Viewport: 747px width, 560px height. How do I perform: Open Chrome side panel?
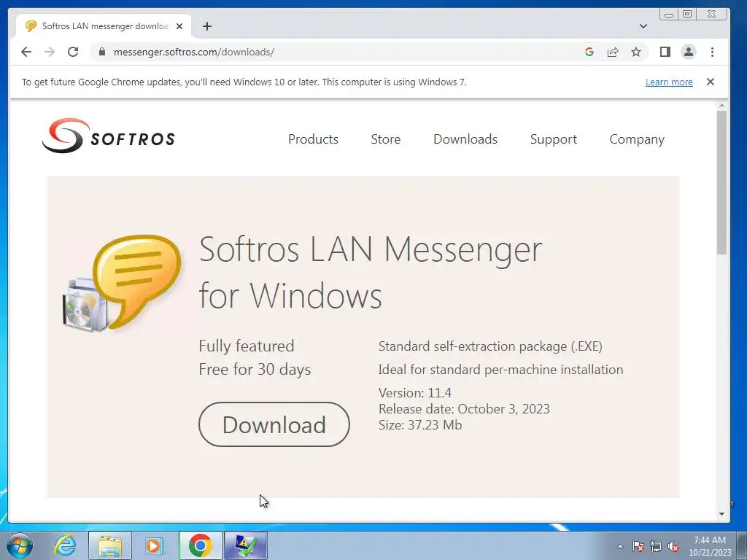click(665, 52)
